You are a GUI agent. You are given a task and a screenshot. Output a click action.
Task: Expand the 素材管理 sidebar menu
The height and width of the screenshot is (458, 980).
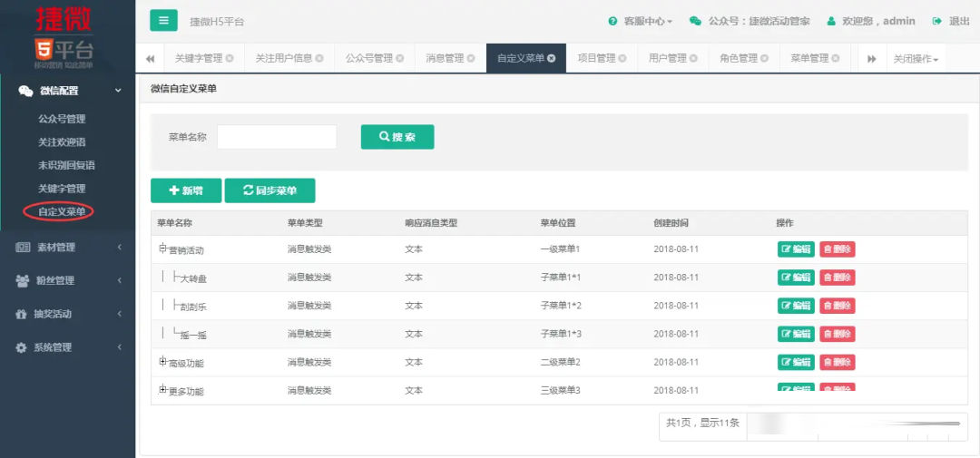click(x=67, y=247)
